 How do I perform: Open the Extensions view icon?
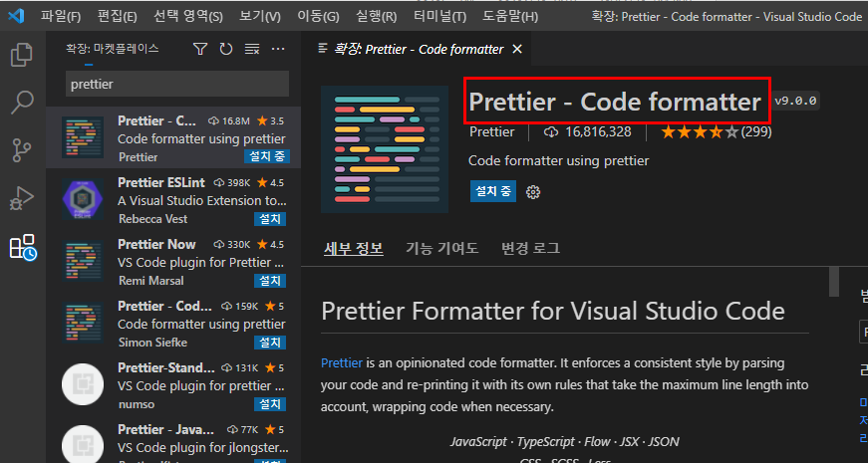(23, 247)
